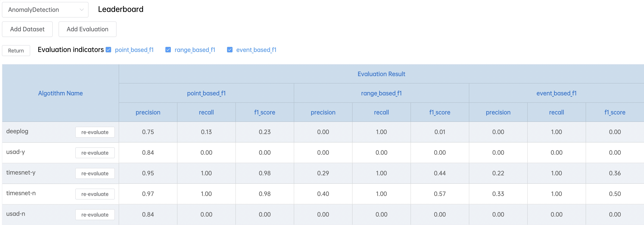Click the Add Evaluation button

[87, 29]
